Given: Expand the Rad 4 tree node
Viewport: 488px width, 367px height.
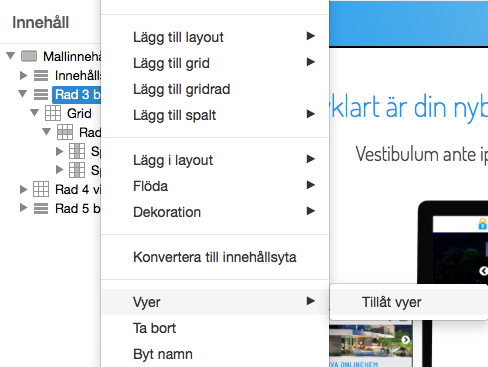Looking at the screenshot, I should point(23,189).
